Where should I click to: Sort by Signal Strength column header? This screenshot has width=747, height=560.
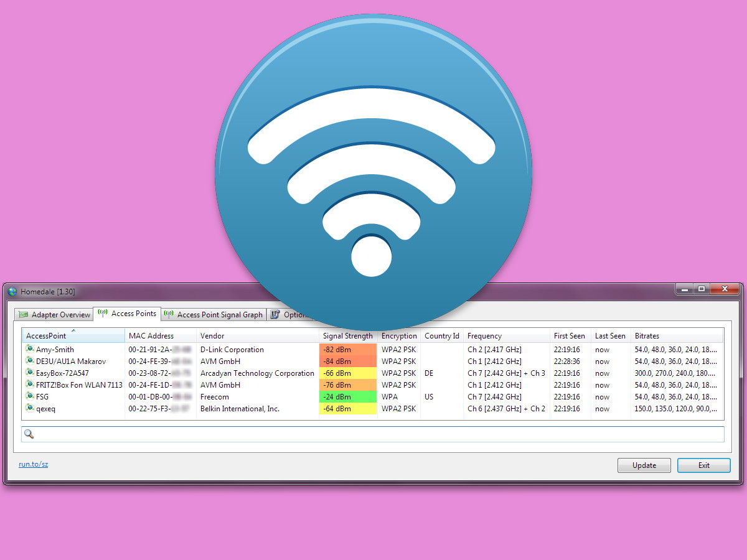pos(348,336)
